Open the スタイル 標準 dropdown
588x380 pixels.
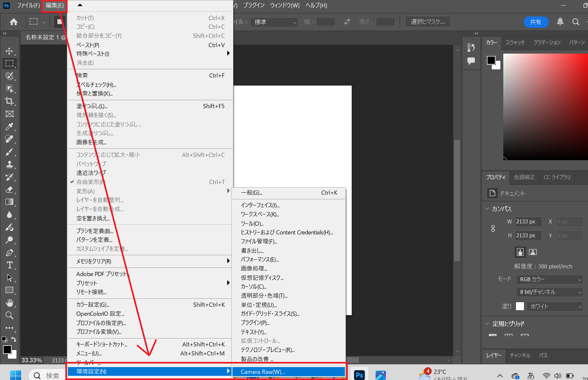(274, 22)
